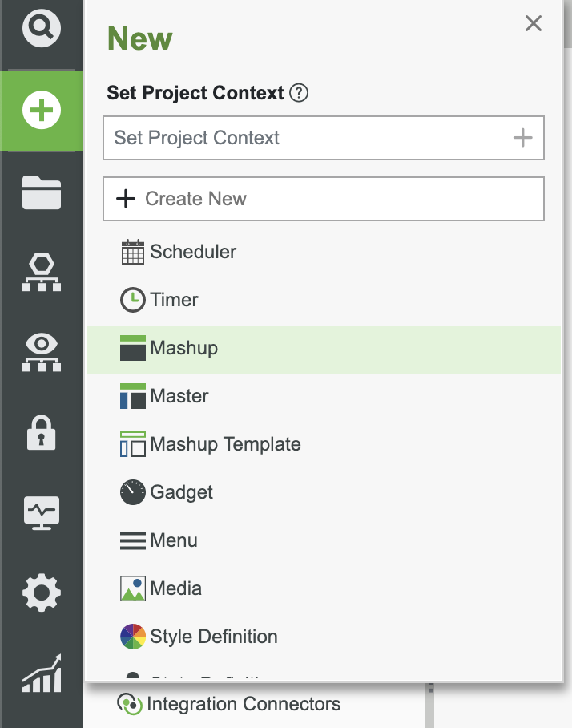This screenshot has width=572, height=728.
Task: Select Timer from the new entity list
Action: click(x=174, y=300)
